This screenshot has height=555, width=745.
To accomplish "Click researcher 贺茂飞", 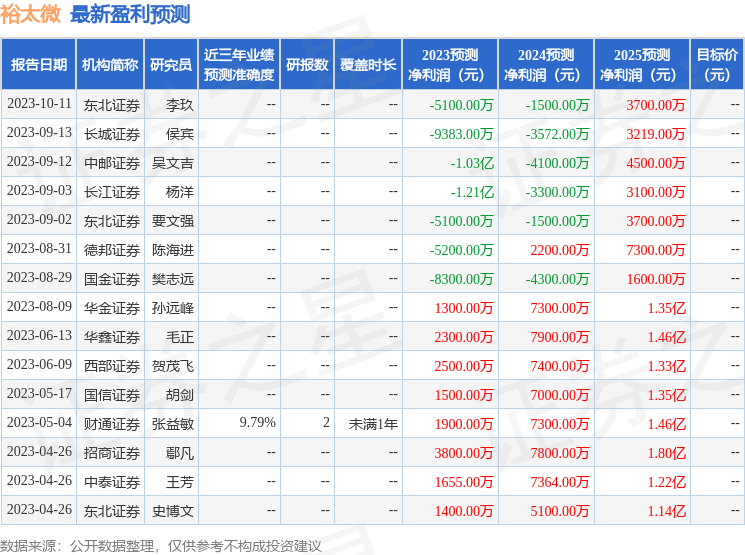I will click(173, 366).
